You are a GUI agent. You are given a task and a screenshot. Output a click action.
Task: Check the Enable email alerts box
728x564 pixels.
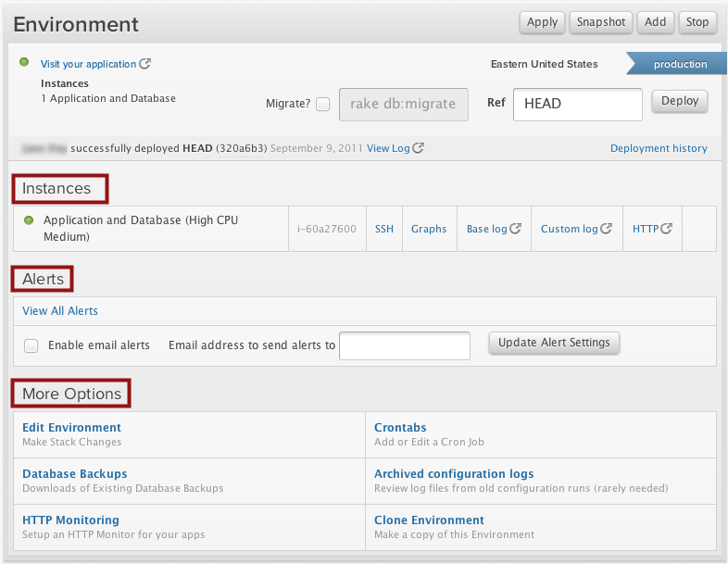[31, 345]
